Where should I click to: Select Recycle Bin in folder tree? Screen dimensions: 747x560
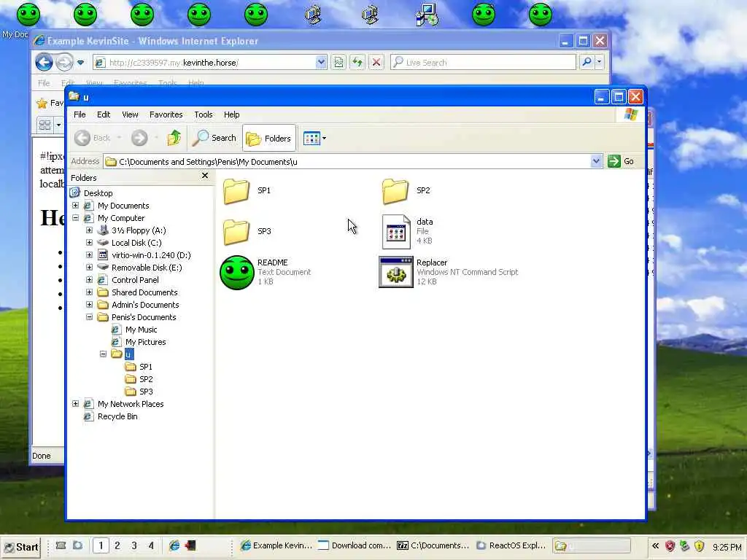117,416
